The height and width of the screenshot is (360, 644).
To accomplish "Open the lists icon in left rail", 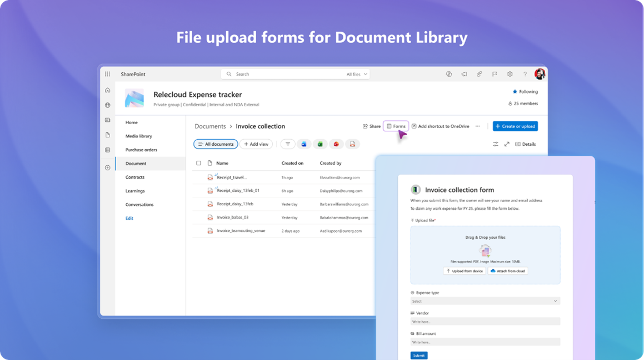I will point(108,150).
